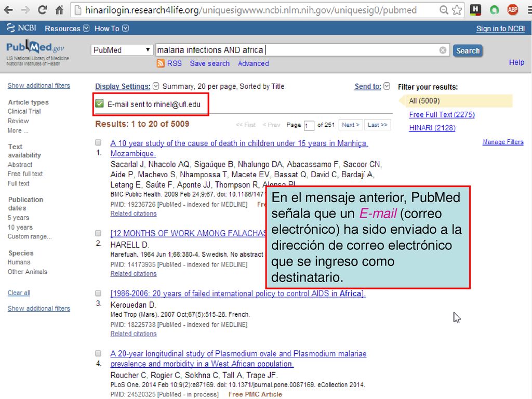
Task: Open the 10 year study Manhiça article
Action: 239,148
